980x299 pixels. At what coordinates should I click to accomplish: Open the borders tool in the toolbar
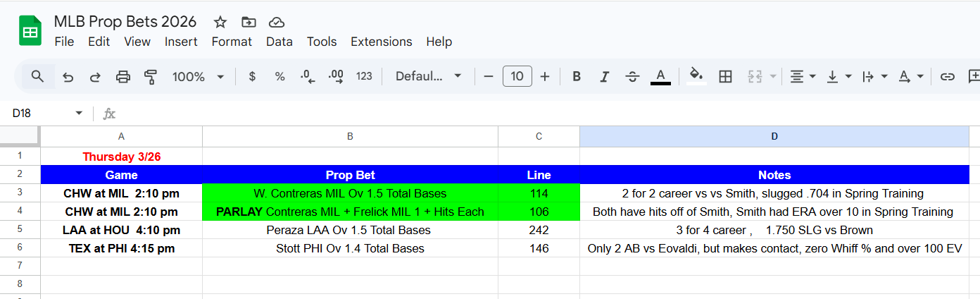click(x=725, y=77)
